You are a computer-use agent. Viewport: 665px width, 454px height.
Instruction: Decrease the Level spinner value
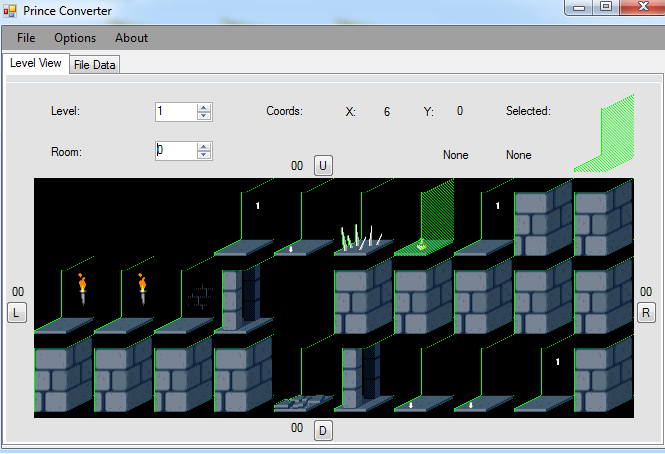coord(204,116)
